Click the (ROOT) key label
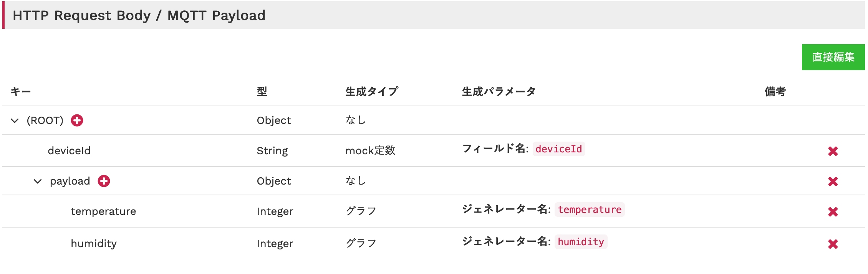Image resolution: width=868 pixels, height=274 pixels. (x=45, y=120)
